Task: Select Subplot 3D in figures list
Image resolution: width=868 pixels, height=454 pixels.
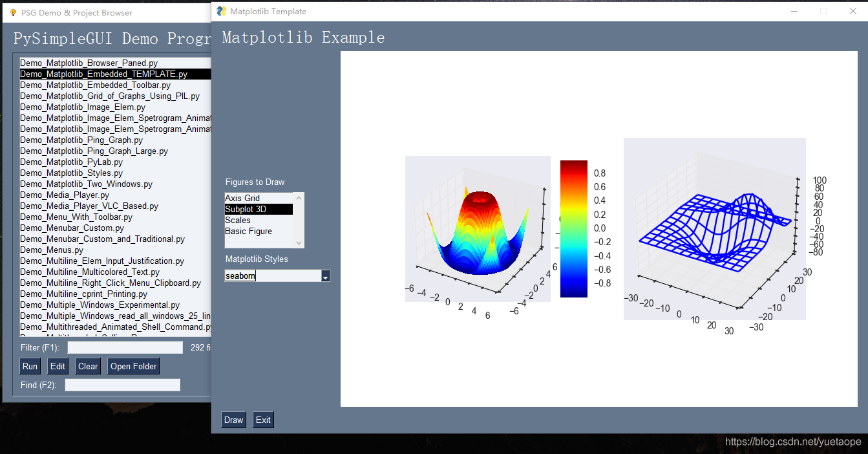Action: [259, 209]
